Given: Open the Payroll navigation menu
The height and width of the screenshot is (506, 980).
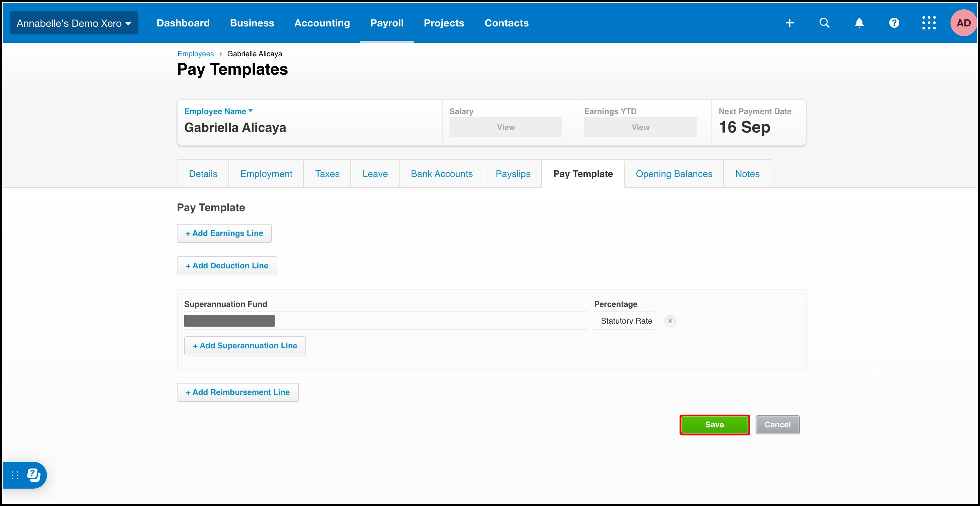Looking at the screenshot, I should pos(387,23).
